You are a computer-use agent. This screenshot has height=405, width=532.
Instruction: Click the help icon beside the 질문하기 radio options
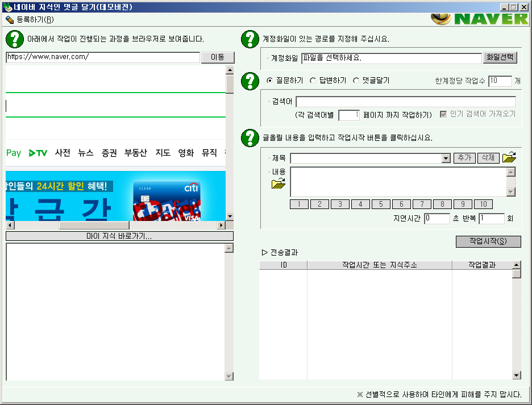click(250, 81)
